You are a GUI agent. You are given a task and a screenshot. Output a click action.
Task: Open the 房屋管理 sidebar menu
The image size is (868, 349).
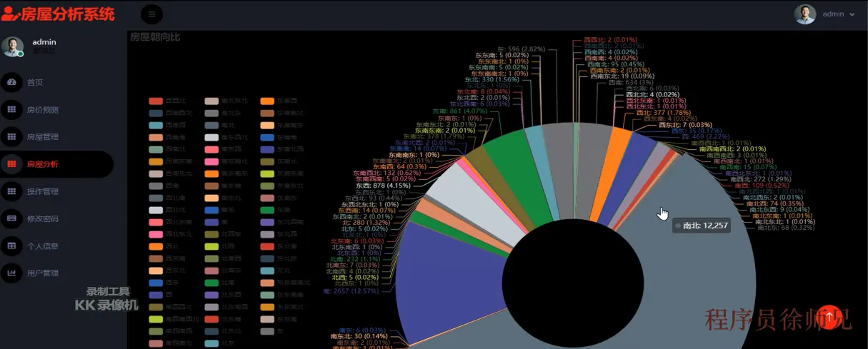tap(42, 137)
